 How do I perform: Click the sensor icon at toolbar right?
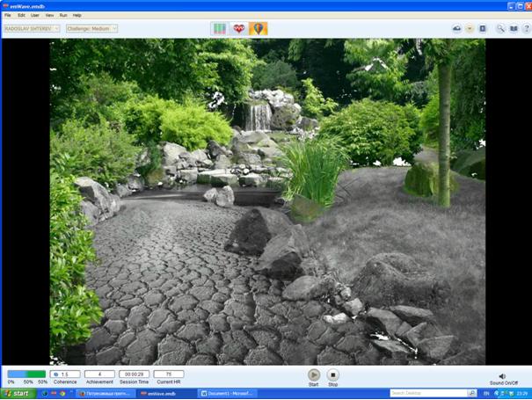pyautogui.click(x=456, y=29)
